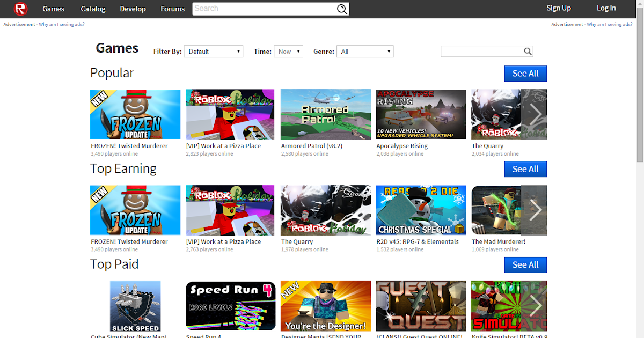This screenshot has width=644, height=338.
Task: Advance the Top Earning row with next arrow
Action: 535,210
